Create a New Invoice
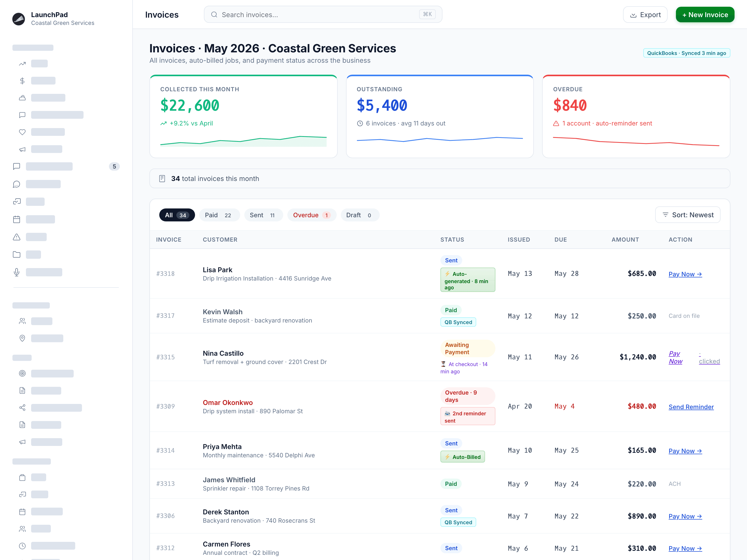747x560 pixels. pyautogui.click(x=705, y=15)
